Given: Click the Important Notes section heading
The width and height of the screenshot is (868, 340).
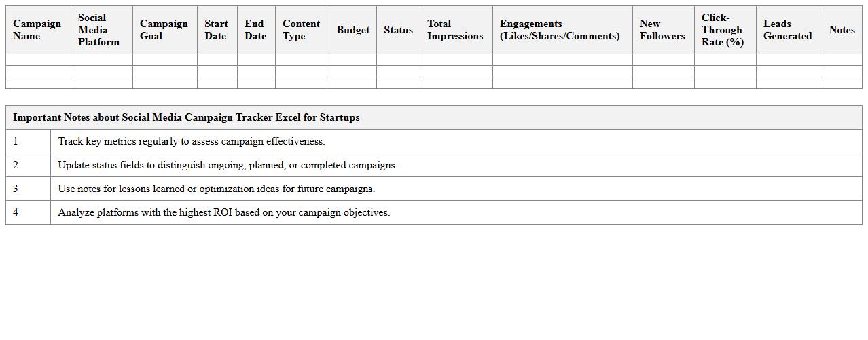Looking at the screenshot, I should (x=186, y=117).
